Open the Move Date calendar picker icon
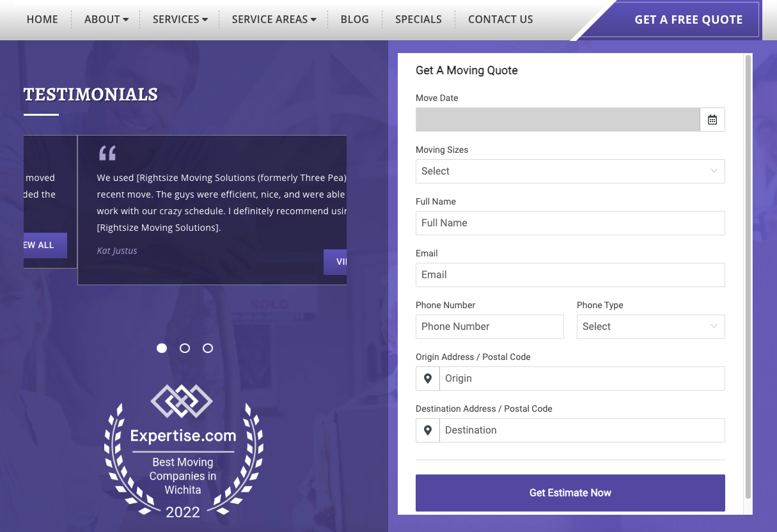777x532 pixels. pyautogui.click(x=712, y=119)
